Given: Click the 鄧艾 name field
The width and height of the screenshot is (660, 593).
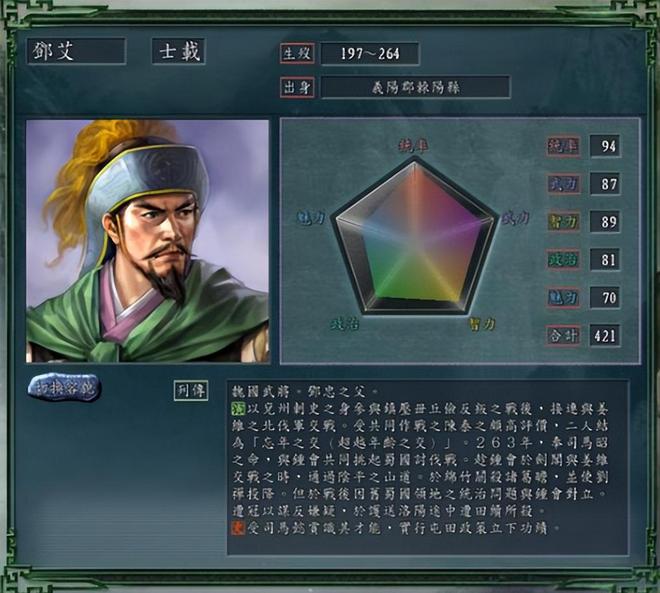Looking at the screenshot, I should tap(76, 51).
